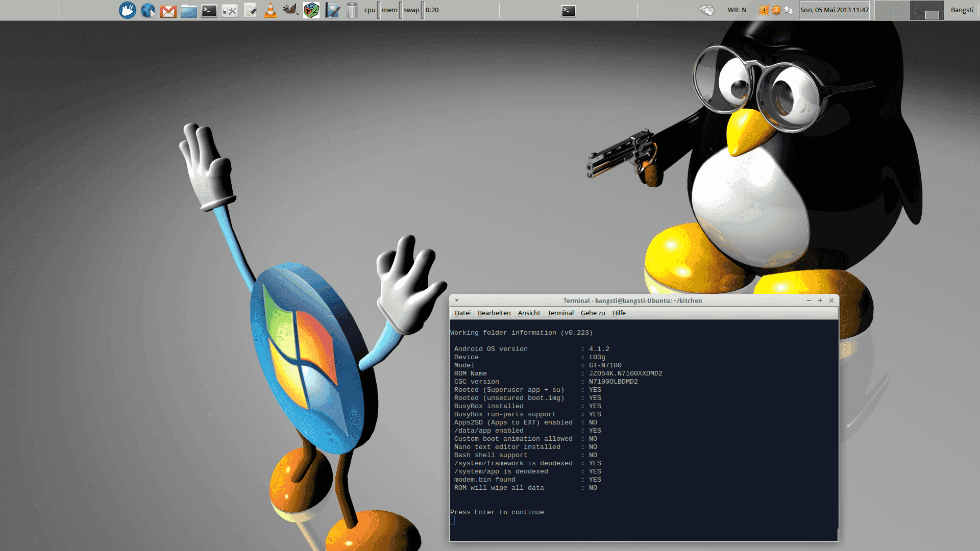
Task: Open the trash can in panel
Action: click(x=352, y=10)
